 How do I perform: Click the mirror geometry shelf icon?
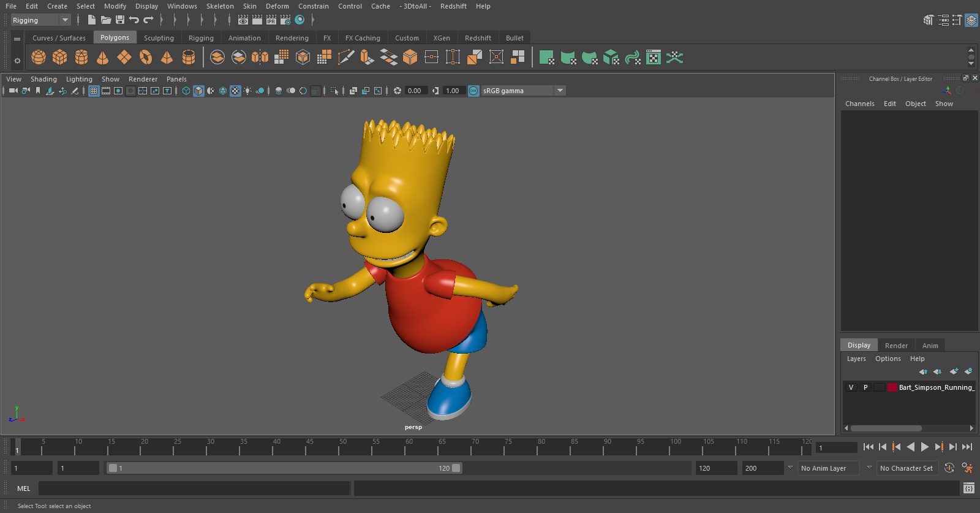[260, 58]
